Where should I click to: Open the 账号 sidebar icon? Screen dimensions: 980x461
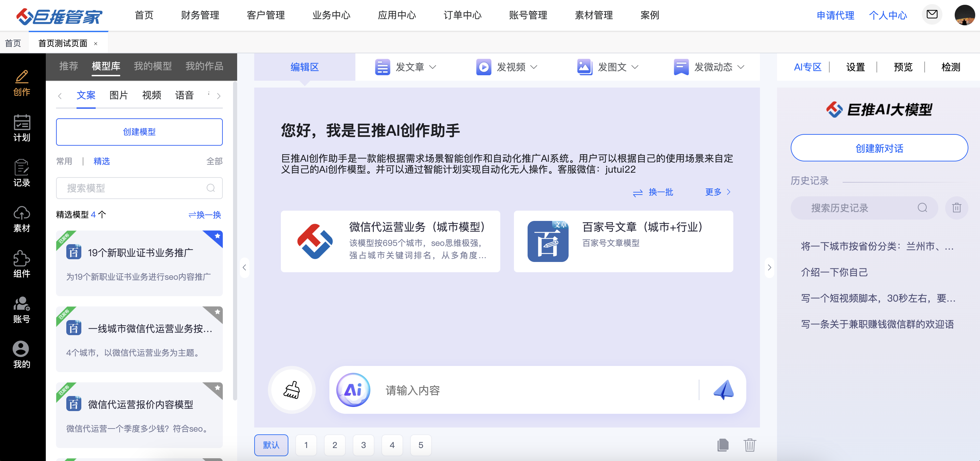22,310
